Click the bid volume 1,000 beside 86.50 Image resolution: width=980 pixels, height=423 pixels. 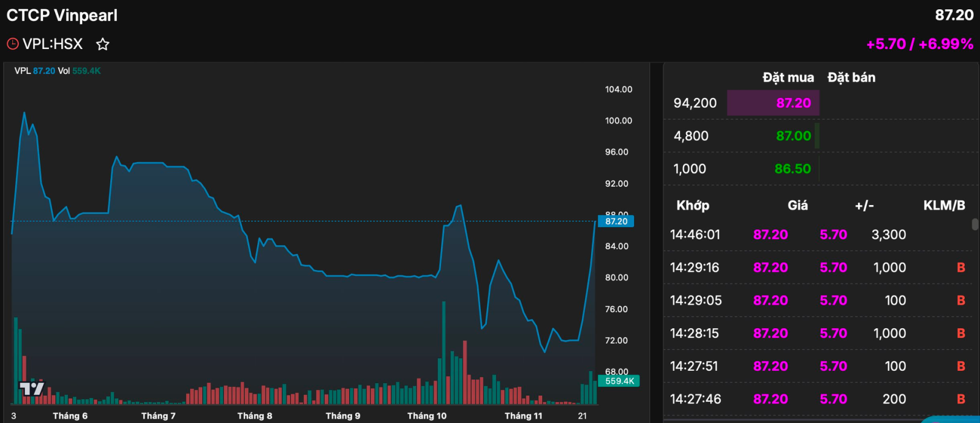(x=690, y=169)
